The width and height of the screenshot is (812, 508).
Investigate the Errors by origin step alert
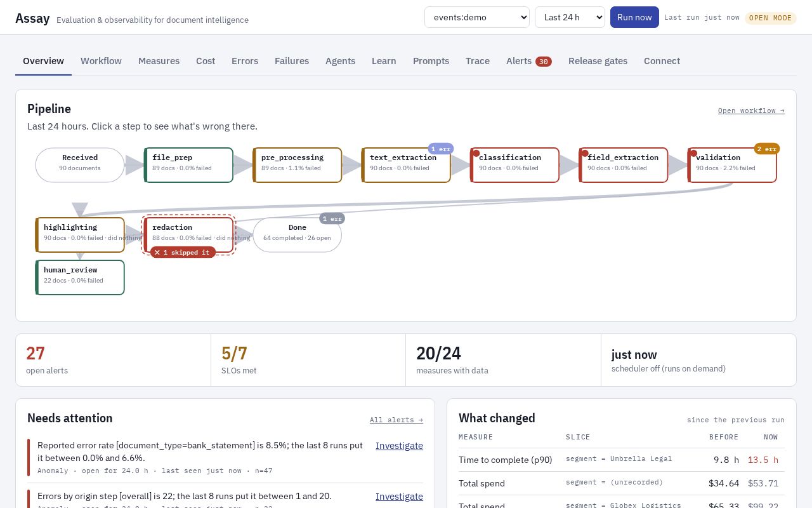[399, 497]
